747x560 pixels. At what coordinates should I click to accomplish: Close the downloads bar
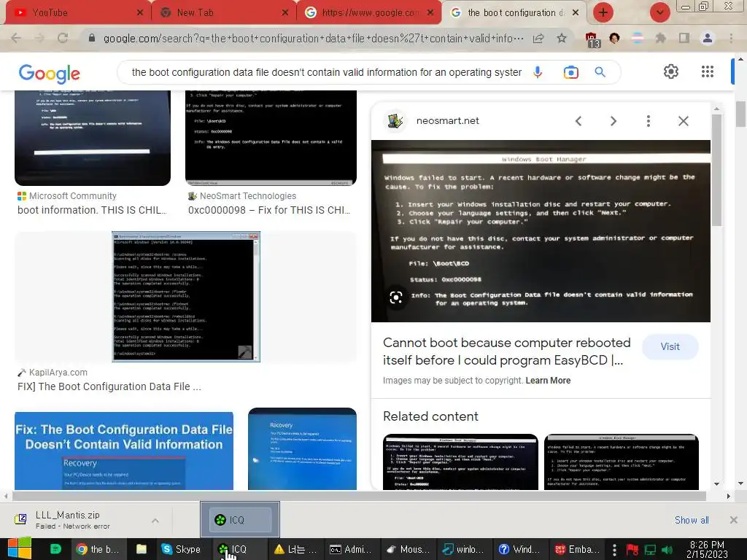734,520
